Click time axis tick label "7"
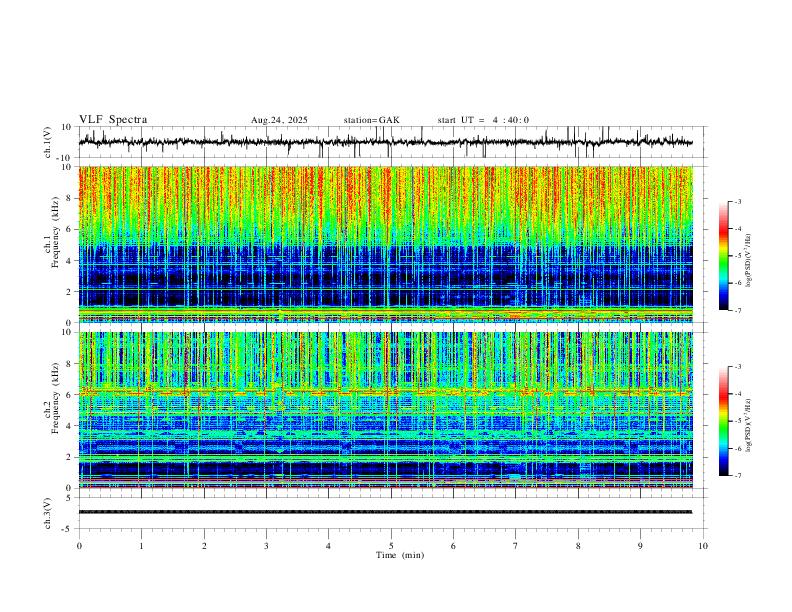This screenshot has width=792, height=612. click(x=516, y=546)
